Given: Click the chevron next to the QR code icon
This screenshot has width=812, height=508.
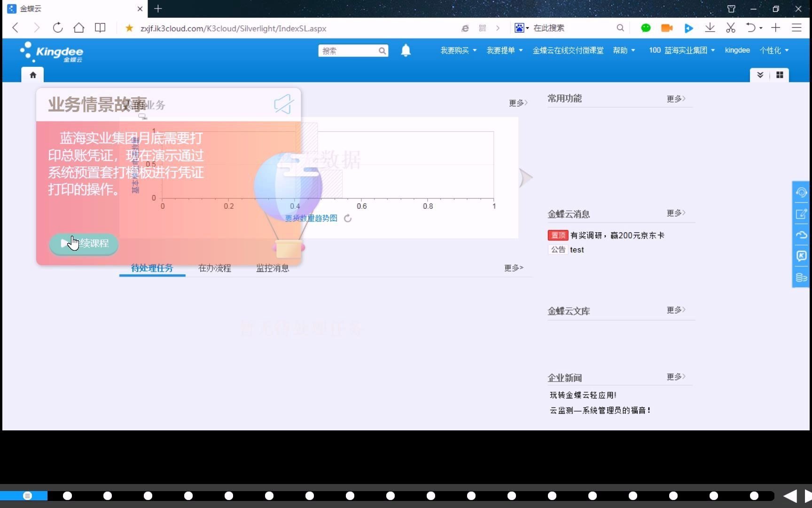Looking at the screenshot, I should 498,28.
